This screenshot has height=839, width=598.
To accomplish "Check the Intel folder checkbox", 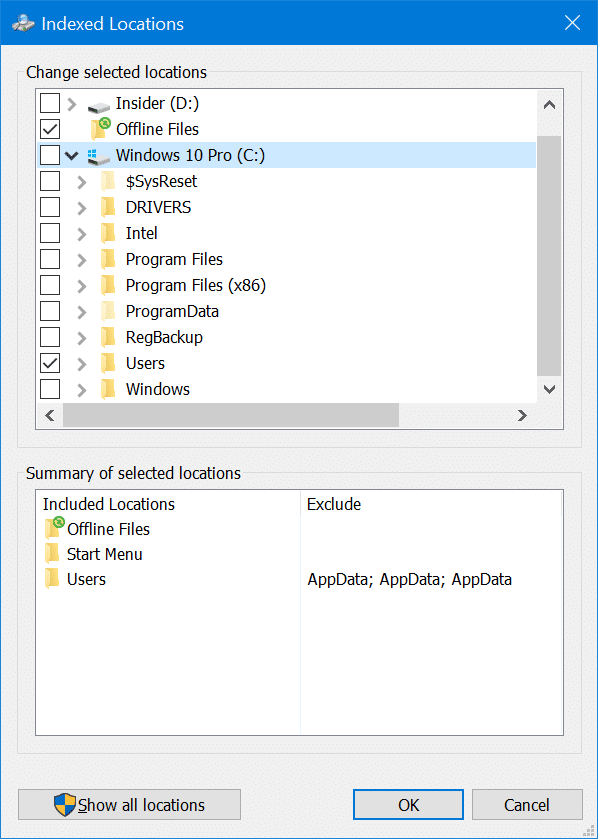I will point(50,233).
